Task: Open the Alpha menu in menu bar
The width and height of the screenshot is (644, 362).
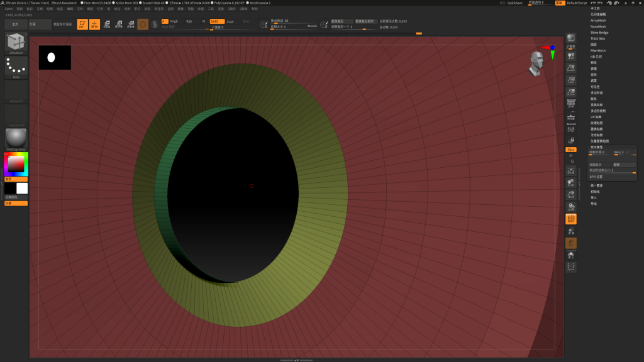Action: (9, 9)
